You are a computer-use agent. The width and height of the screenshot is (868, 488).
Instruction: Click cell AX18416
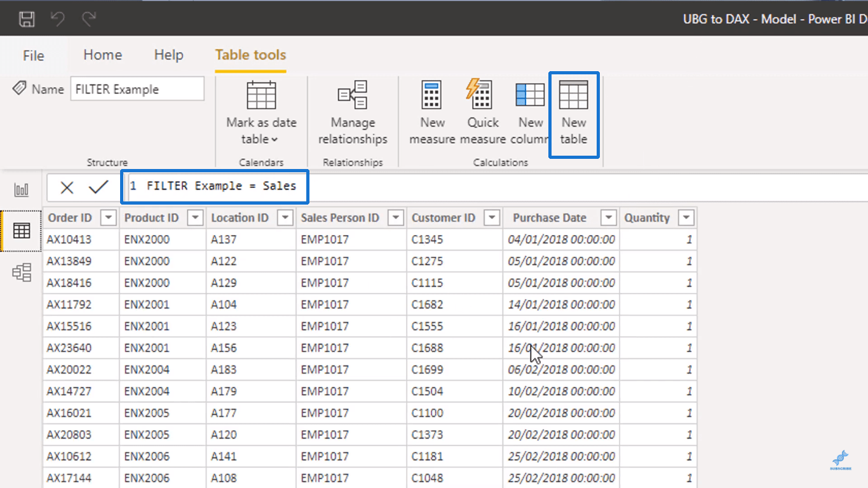81,283
